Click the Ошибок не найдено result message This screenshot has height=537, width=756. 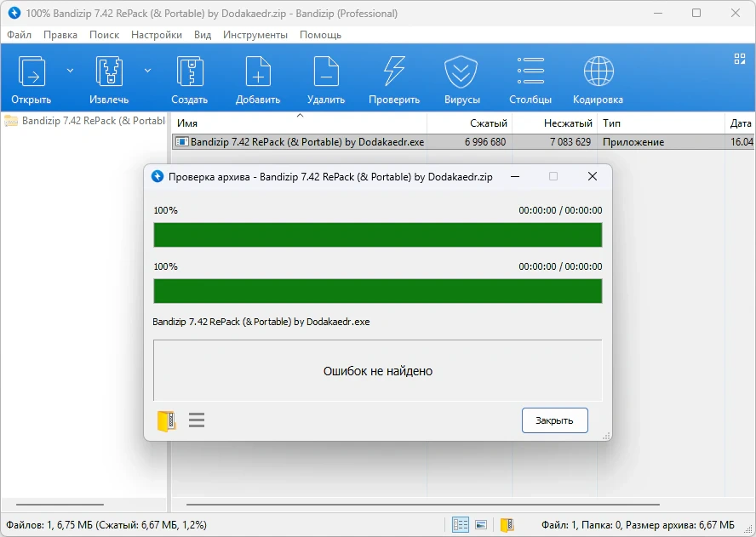click(x=377, y=371)
